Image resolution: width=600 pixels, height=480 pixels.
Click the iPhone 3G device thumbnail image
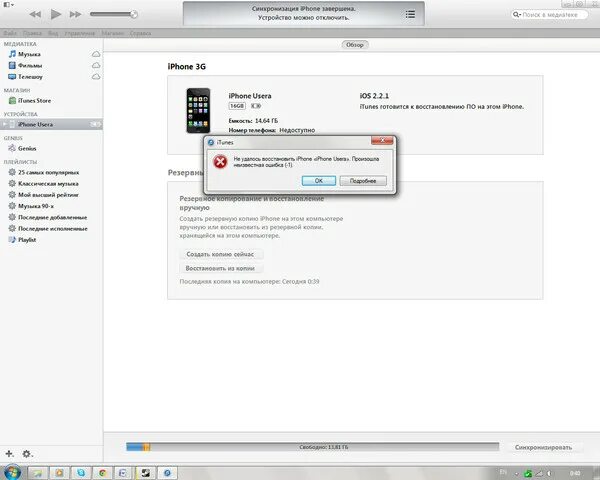[x=198, y=111]
